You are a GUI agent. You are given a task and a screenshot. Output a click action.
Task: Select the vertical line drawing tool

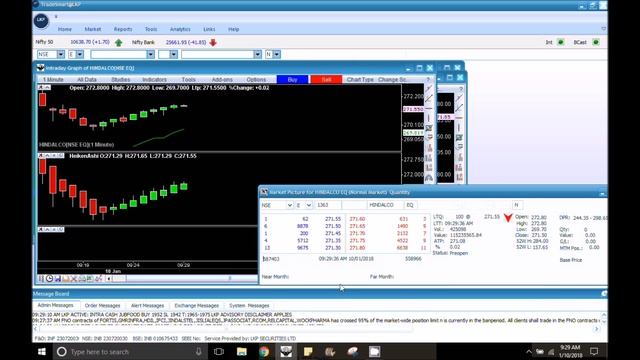[429, 118]
